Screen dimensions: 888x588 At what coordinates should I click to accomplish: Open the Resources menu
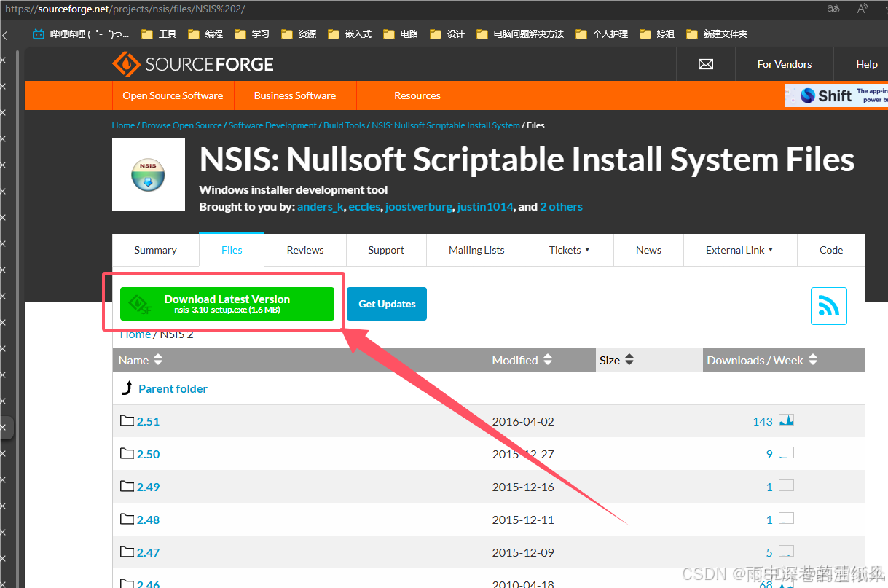[417, 95]
